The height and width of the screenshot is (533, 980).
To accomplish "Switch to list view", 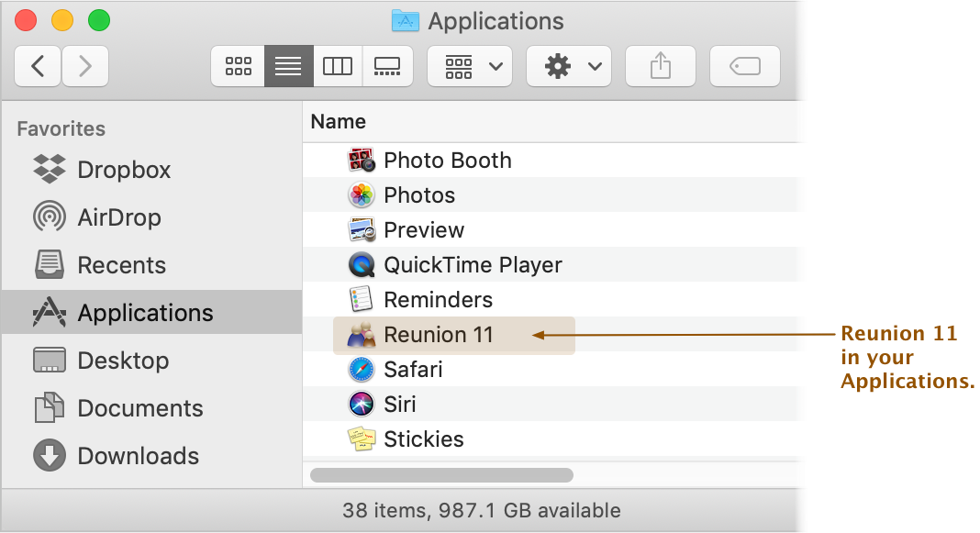I will pos(288,66).
